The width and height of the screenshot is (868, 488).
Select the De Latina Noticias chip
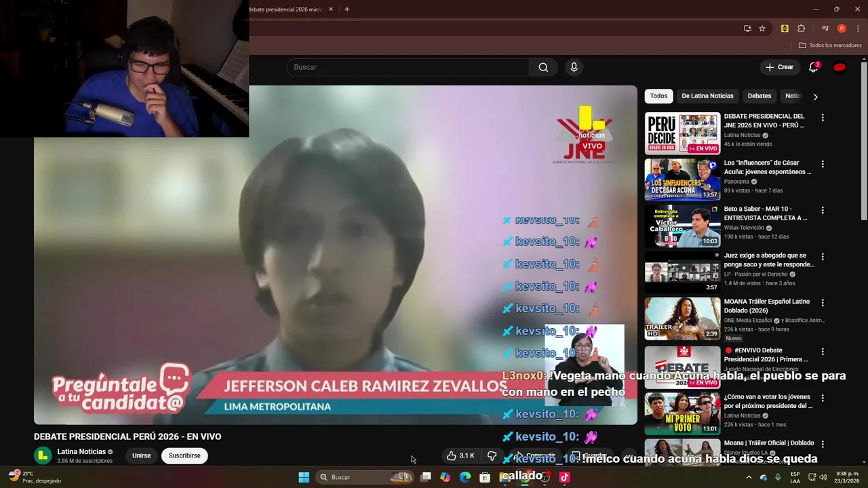707,96
